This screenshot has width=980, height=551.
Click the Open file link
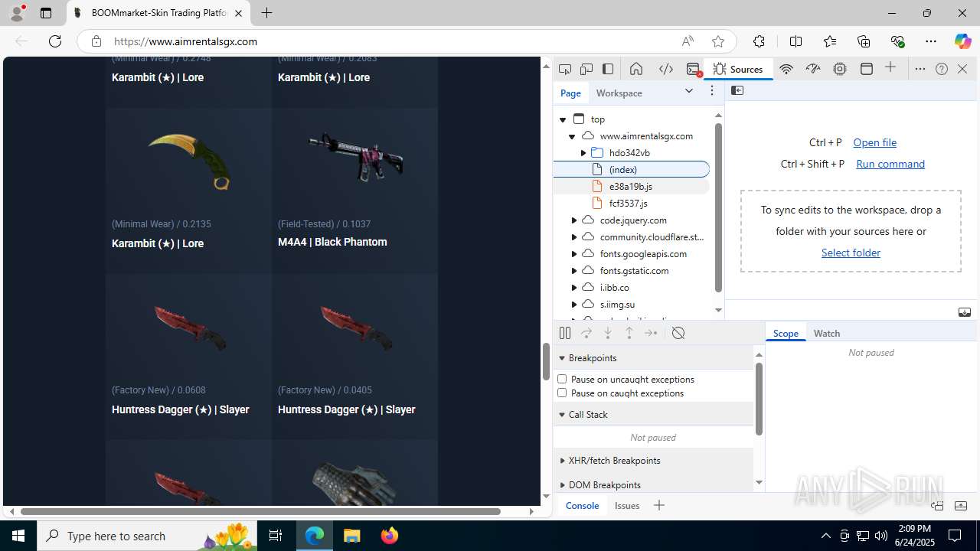874,142
